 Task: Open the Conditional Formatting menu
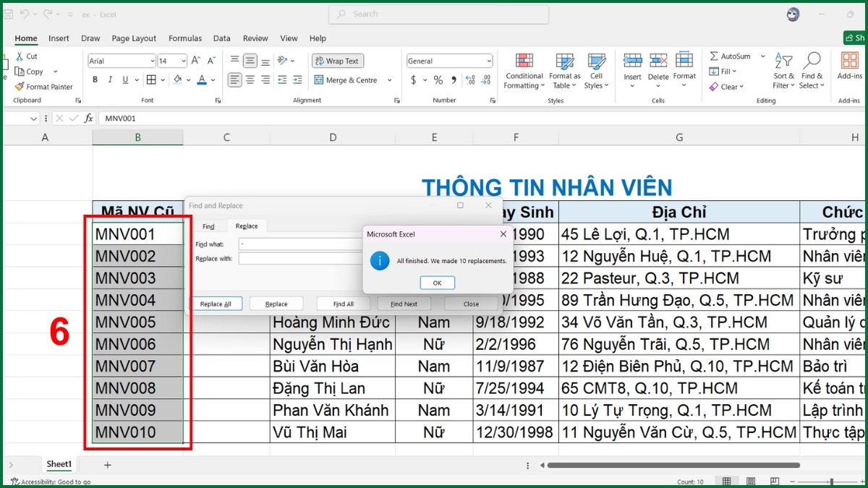coord(523,70)
